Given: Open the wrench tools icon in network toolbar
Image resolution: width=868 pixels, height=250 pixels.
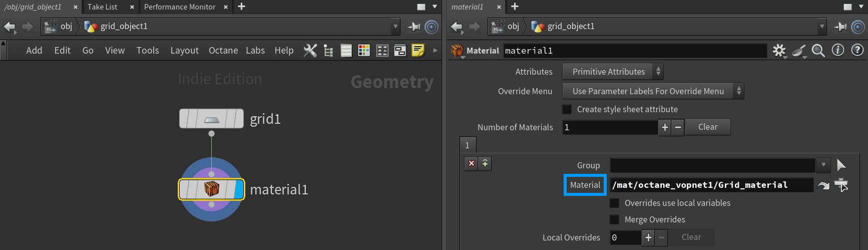Looking at the screenshot, I should [310, 51].
